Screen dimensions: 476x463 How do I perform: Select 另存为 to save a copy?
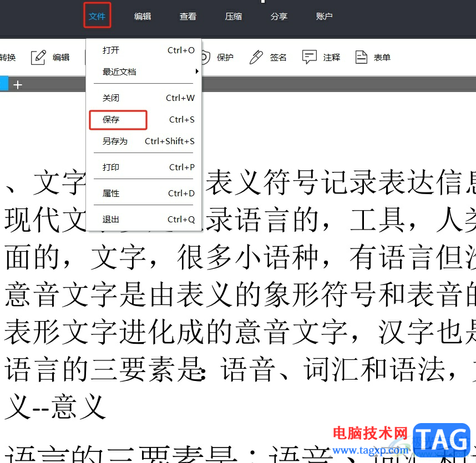click(x=144, y=141)
